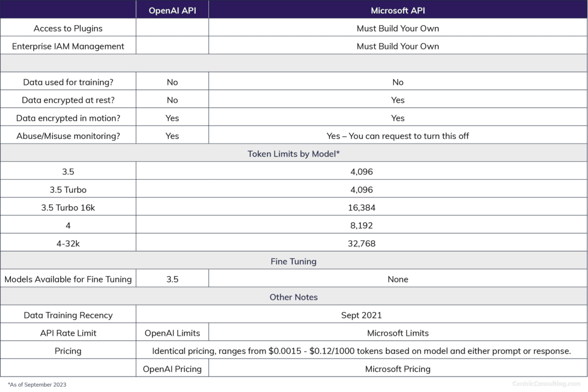Select the Other Notes section header
The image size is (588, 392).
pyautogui.click(x=294, y=297)
